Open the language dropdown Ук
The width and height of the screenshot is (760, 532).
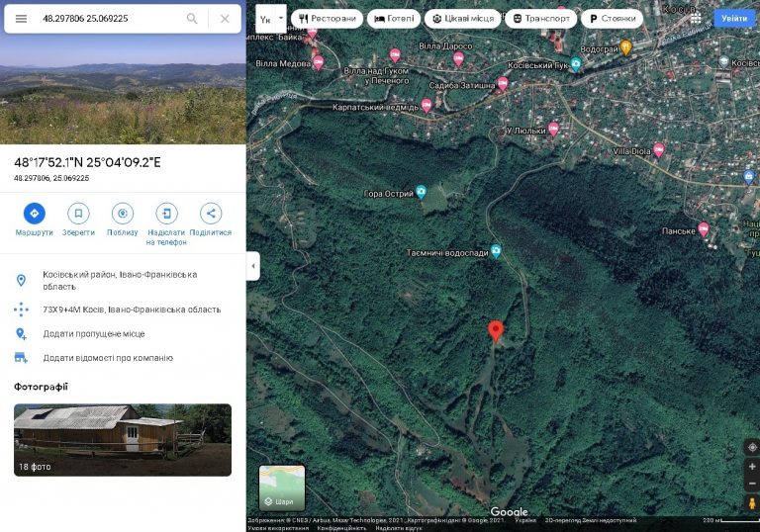coord(271,20)
